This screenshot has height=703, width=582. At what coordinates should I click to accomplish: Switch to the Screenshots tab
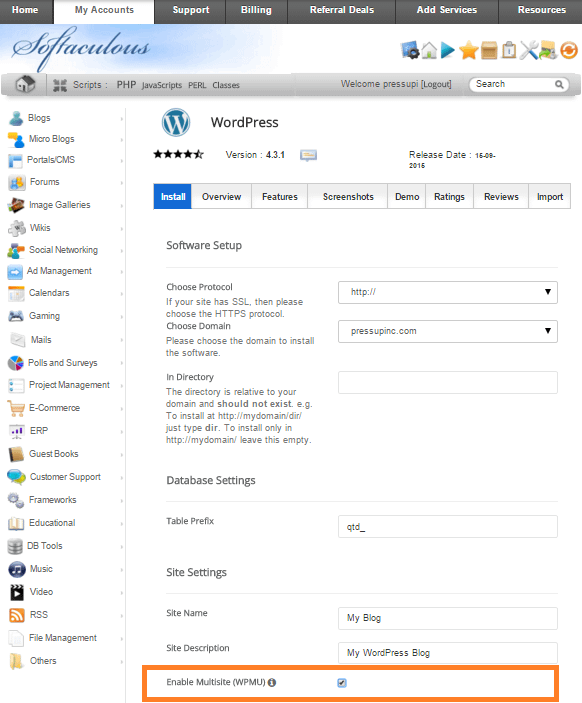coord(348,196)
